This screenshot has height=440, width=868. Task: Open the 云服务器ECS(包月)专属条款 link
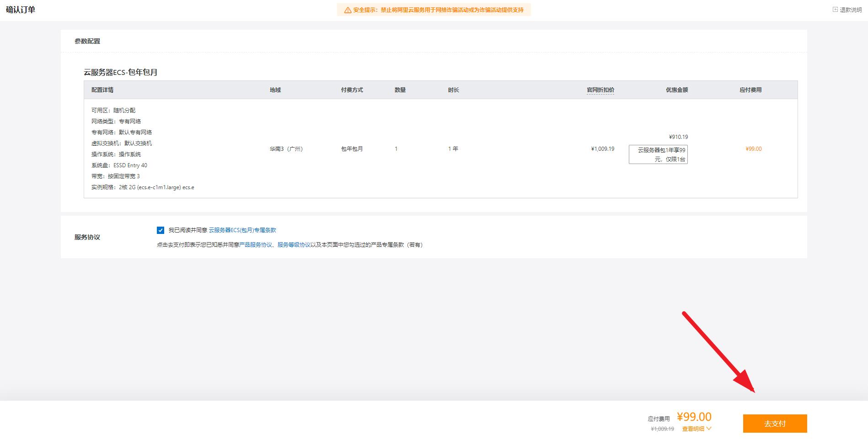click(242, 230)
